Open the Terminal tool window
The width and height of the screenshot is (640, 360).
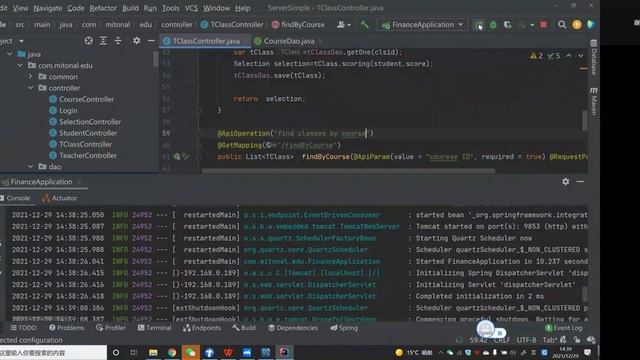pyautogui.click(x=154, y=328)
